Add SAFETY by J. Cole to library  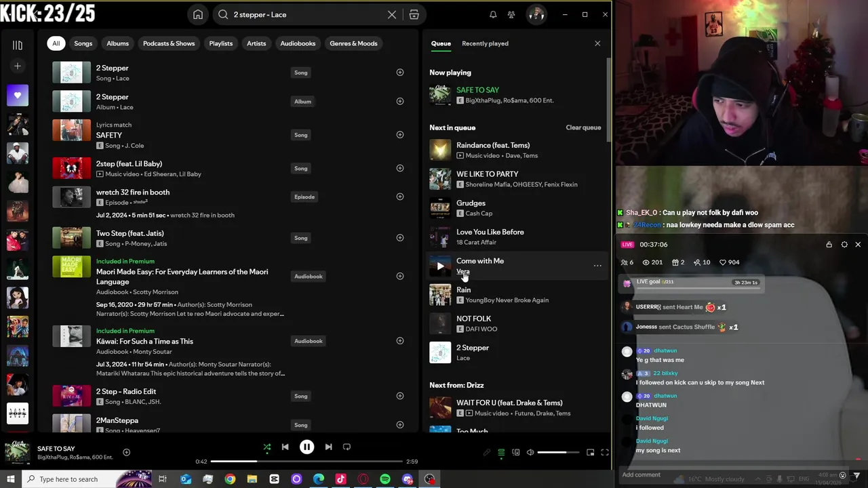click(400, 135)
